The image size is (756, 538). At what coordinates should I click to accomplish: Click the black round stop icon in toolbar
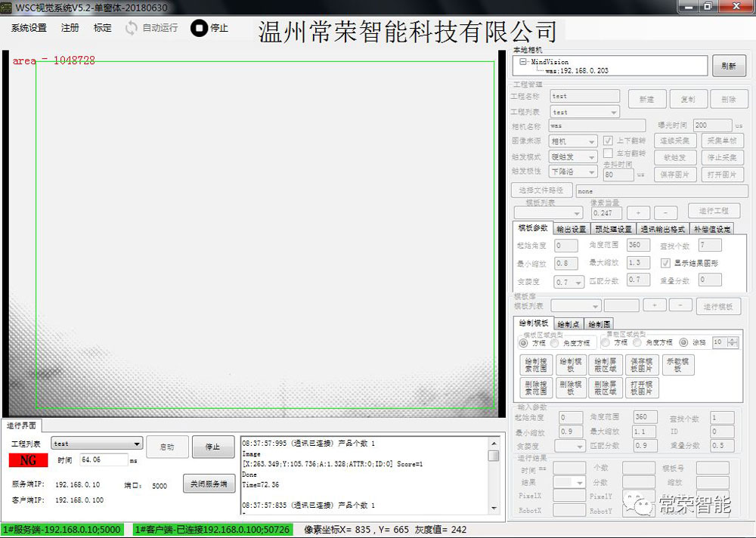(x=199, y=28)
